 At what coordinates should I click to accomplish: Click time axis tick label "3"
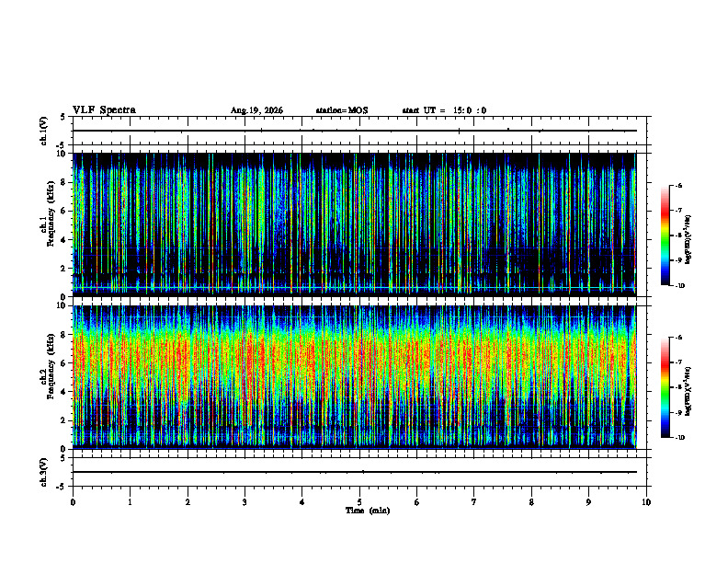click(x=245, y=502)
